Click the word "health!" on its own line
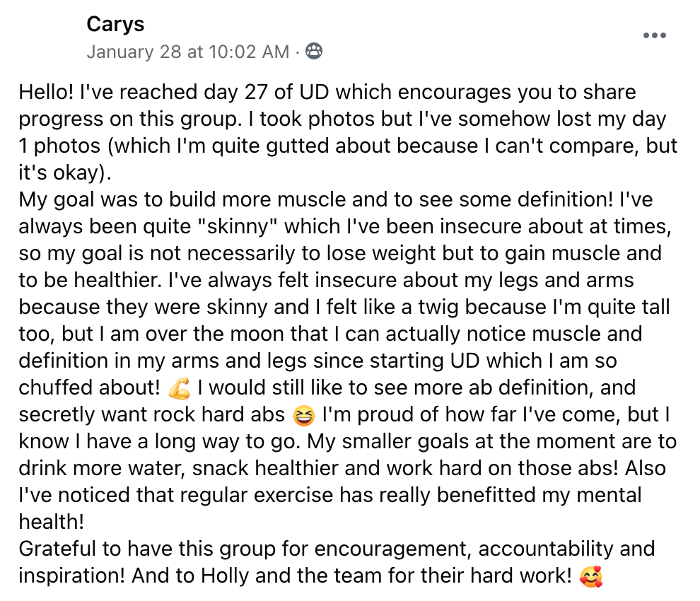The image size is (700, 601). pos(51,522)
